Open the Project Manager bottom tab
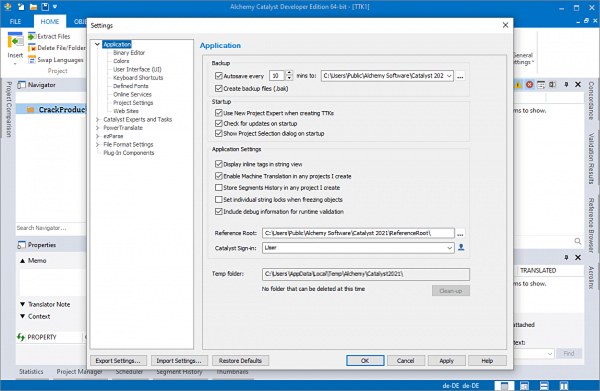The height and width of the screenshot is (391, 600). pos(79,371)
